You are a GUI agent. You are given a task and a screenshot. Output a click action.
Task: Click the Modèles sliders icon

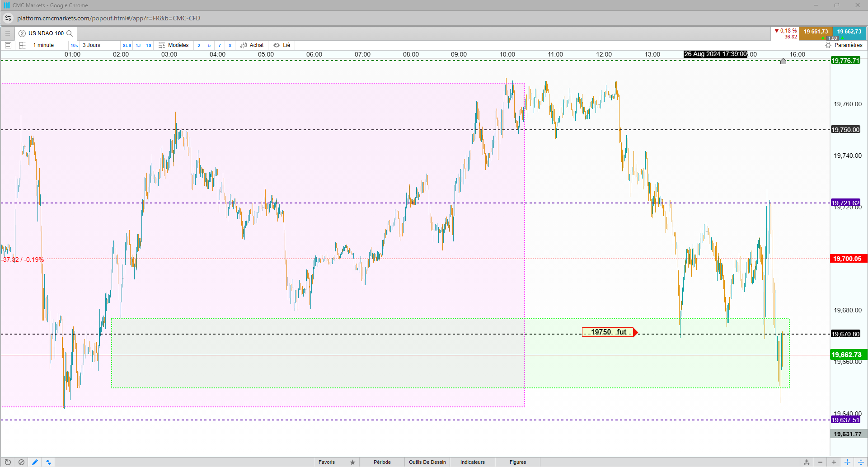click(x=162, y=45)
